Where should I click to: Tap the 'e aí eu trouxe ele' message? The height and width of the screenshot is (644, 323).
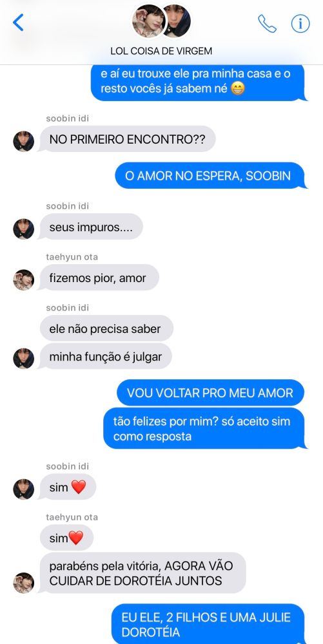[x=199, y=81]
